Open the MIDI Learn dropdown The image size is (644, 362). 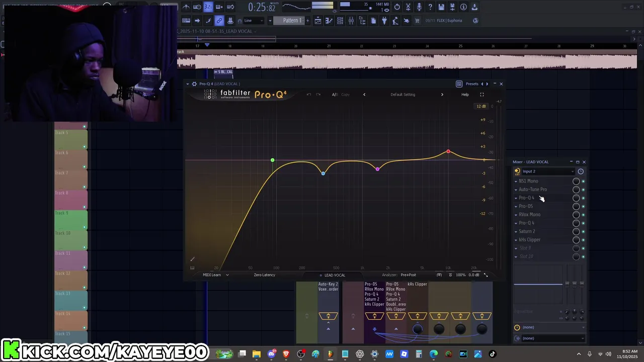[216, 275]
